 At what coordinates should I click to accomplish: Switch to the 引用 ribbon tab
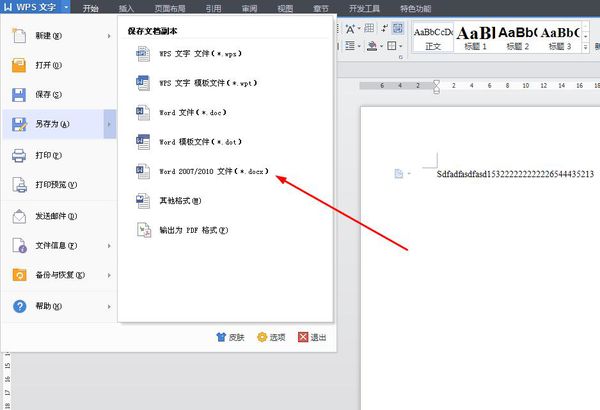213,8
